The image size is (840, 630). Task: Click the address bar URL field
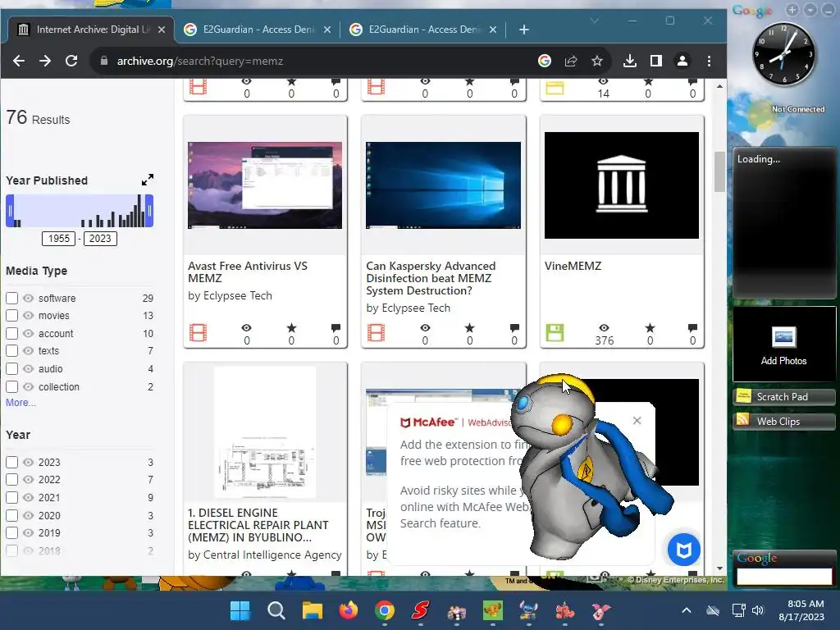[316, 61]
